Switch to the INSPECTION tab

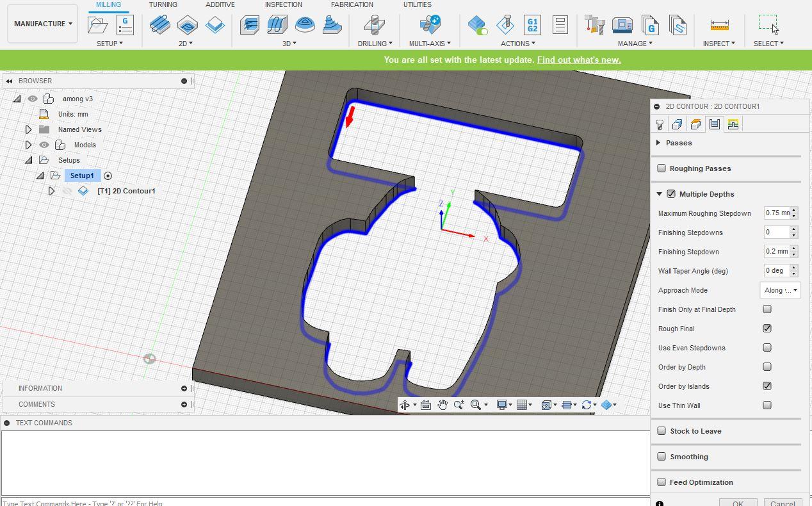click(x=284, y=4)
